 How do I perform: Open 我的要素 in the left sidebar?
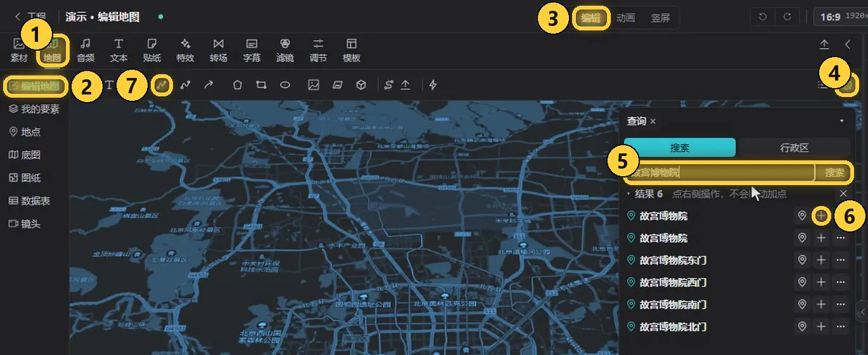tap(34, 109)
